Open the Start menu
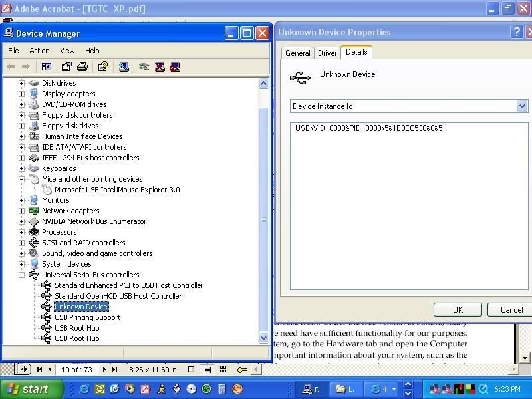 (31, 389)
